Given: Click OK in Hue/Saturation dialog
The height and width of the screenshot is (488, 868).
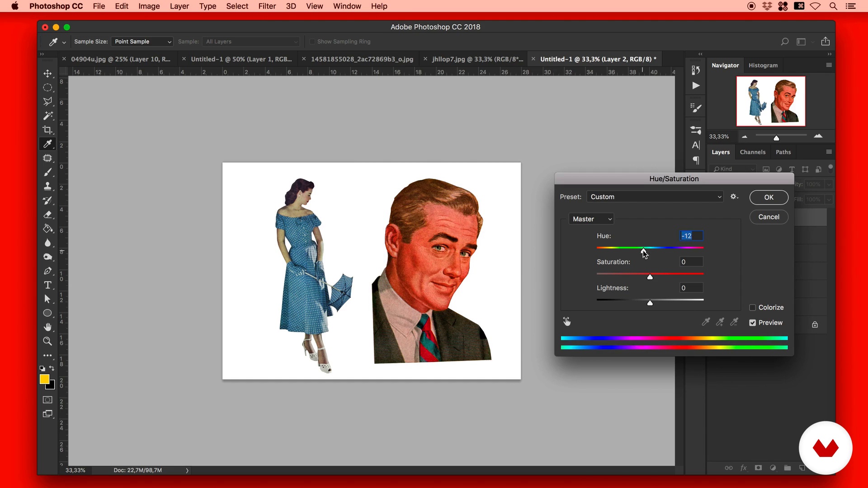Looking at the screenshot, I should (x=769, y=197).
